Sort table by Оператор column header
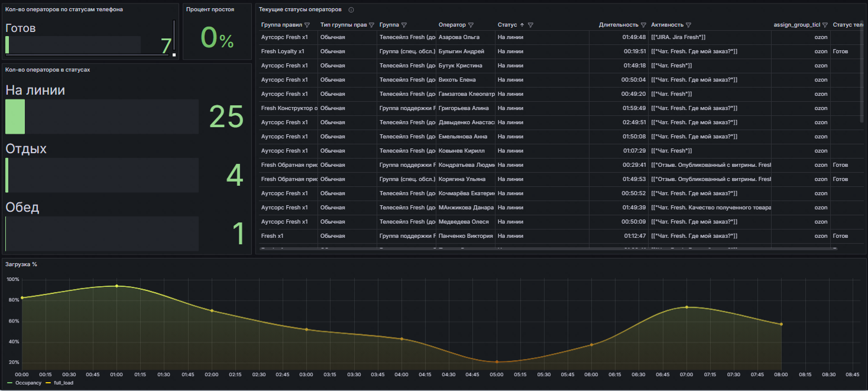The height and width of the screenshot is (391, 868). tap(452, 25)
